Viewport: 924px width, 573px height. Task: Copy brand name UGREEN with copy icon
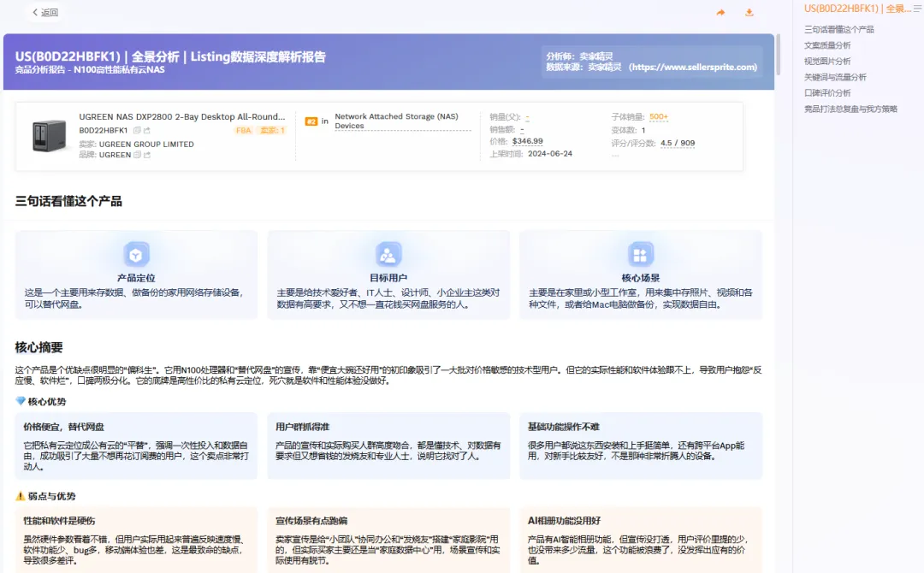tap(137, 156)
